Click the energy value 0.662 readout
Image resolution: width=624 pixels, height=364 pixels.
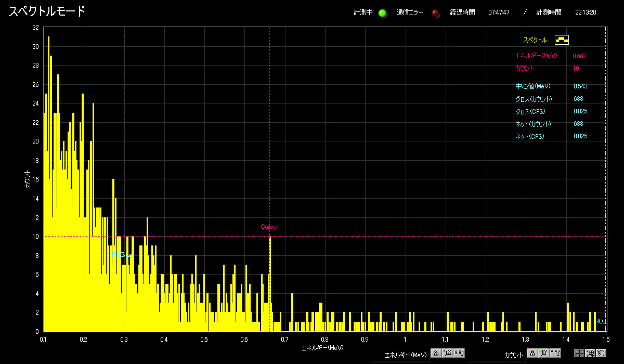coord(580,56)
